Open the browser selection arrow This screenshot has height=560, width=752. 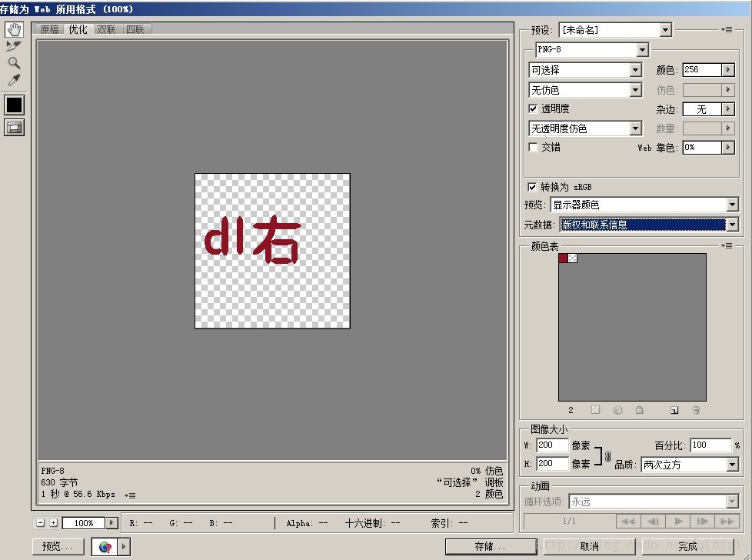pos(124,547)
